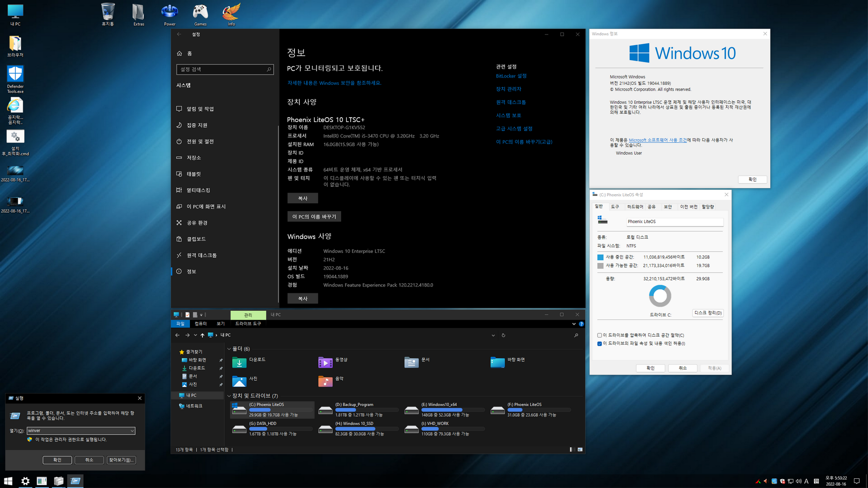Open the Power desktop icon

(170, 15)
